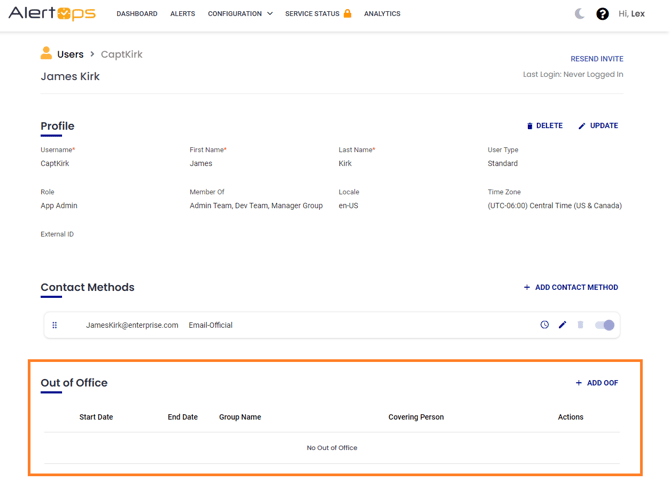The height and width of the screenshot is (489, 670).
Task: Toggle dark mode moon icon
Action: (579, 14)
